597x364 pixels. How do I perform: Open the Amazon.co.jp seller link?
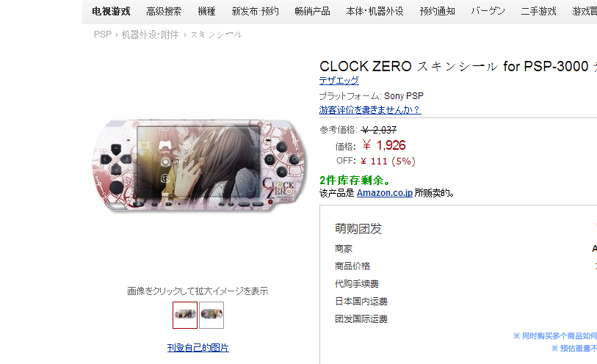click(385, 193)
